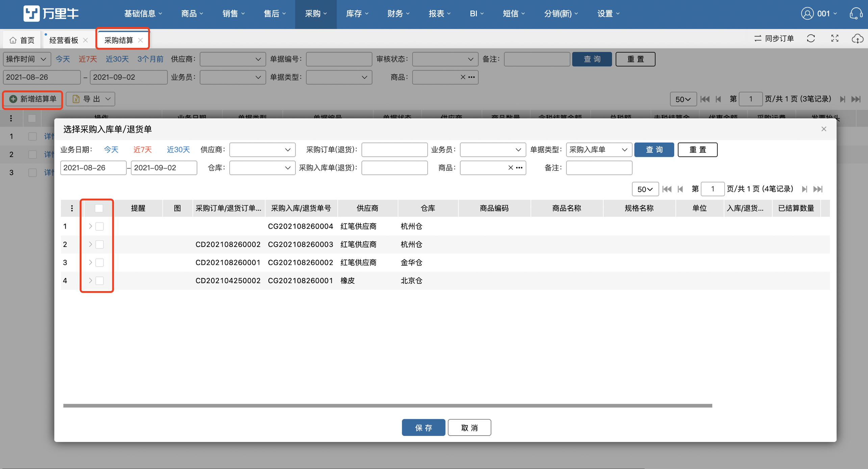Open dialog table column settings dots icon

tap(72, 208)
